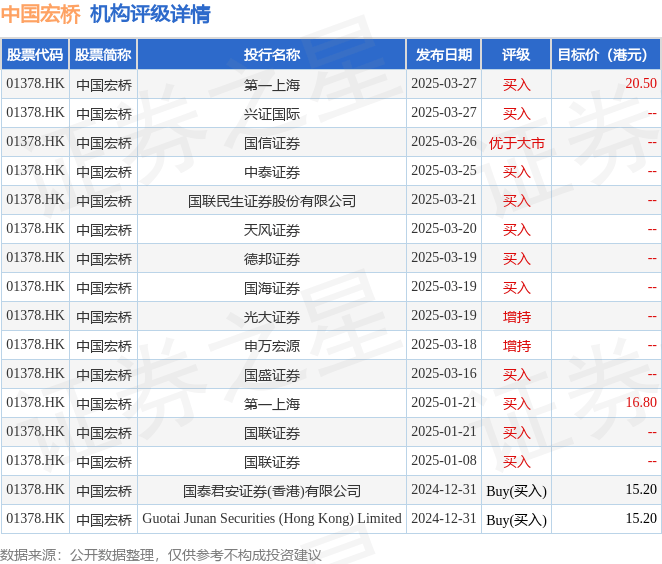Screen dimensions: 662x564
Task: Click 增持 rating in 光大证券 row
Action: pos(516,317)
